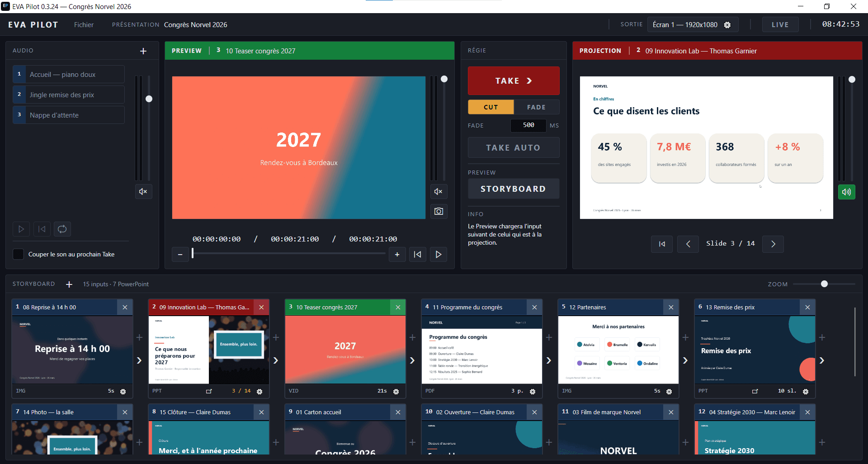Open the Écran 1 output dropdown
This screenshot has height=464, width=868.
tap(693, 25)
